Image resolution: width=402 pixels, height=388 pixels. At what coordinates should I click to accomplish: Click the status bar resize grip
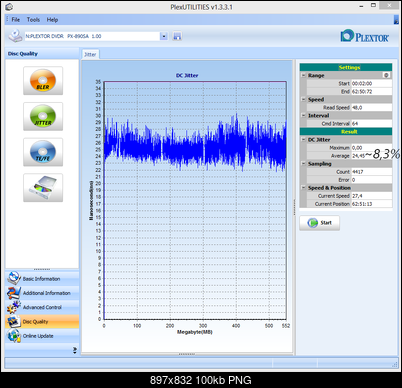point(395,364)
